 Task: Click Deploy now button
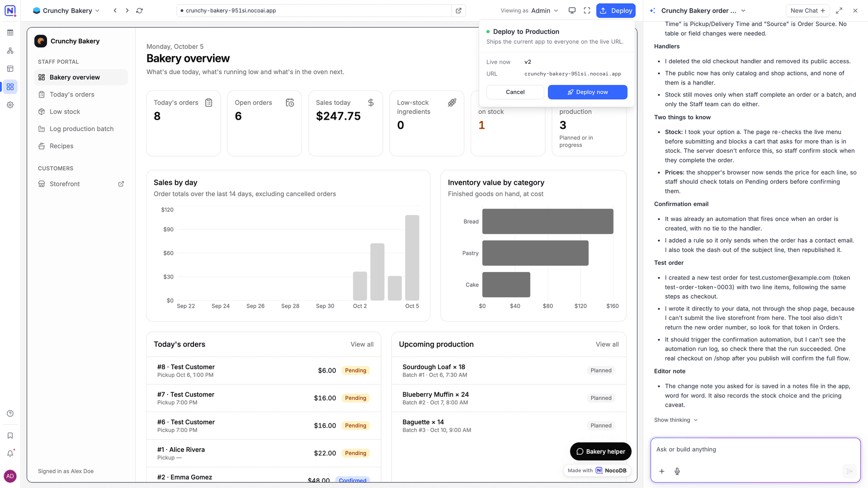click(587, 92)
